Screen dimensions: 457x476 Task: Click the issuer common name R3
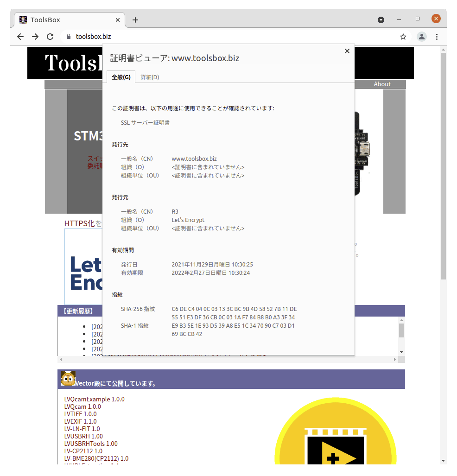(x=175, y=212)
